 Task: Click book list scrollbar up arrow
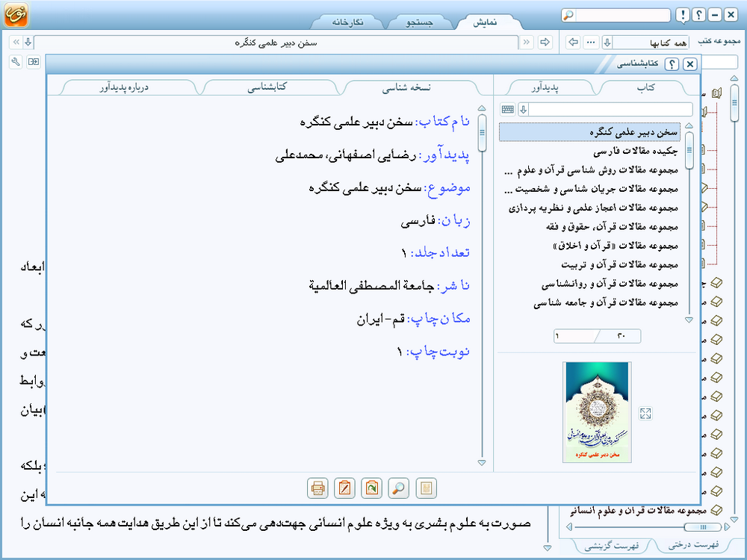click(x=689, y=125)
